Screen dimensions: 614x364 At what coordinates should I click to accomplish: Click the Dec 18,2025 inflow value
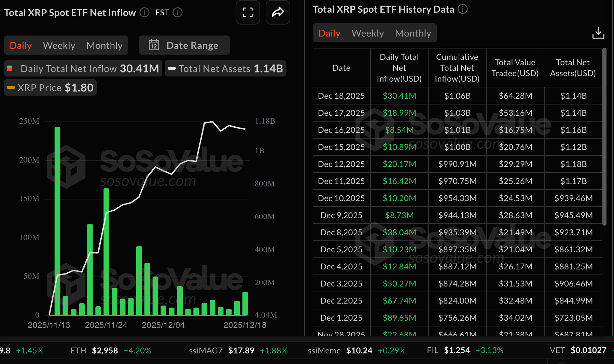(x=399, y=96)
